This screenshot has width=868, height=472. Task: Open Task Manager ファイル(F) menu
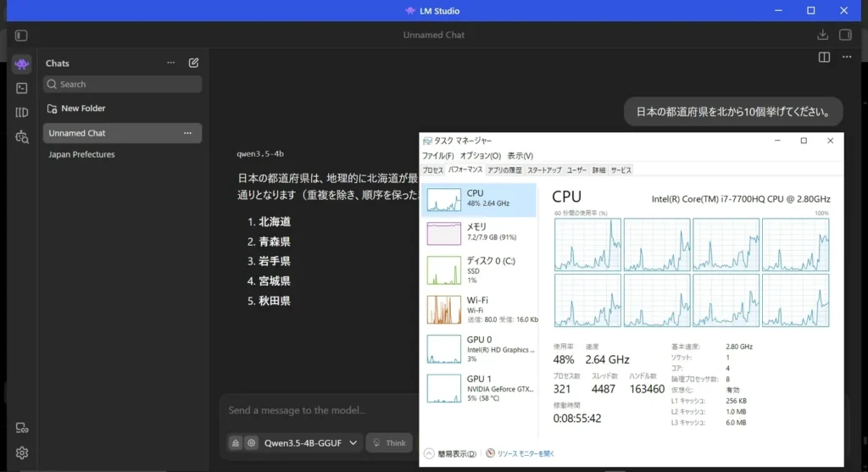tap(437, 156)
